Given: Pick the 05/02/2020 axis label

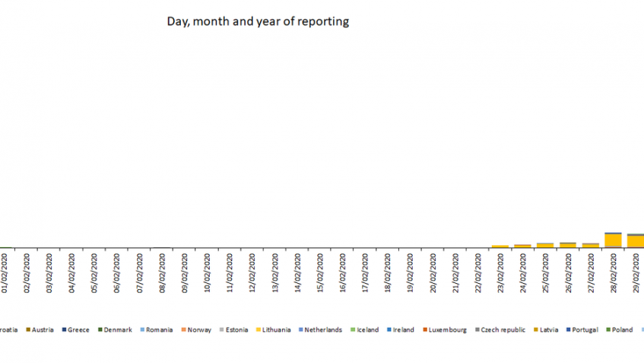Looking at the screenshot, I should (x=94, y=273).
